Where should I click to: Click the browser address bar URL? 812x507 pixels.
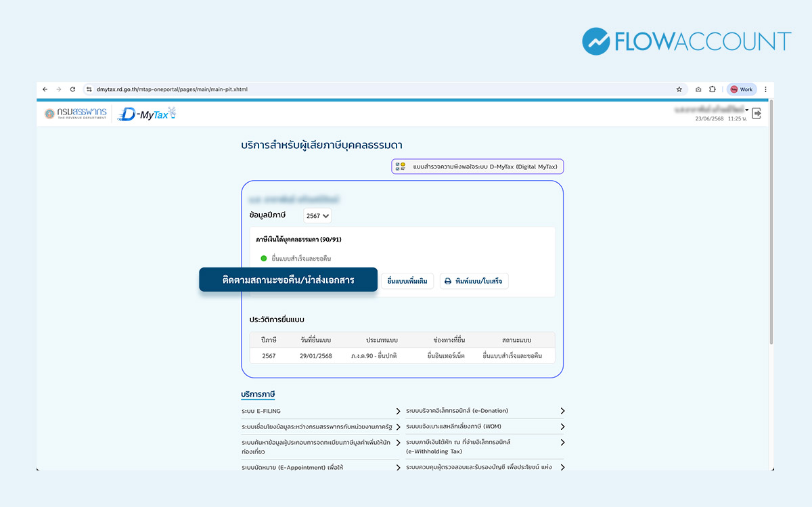[x=172, y=89]
